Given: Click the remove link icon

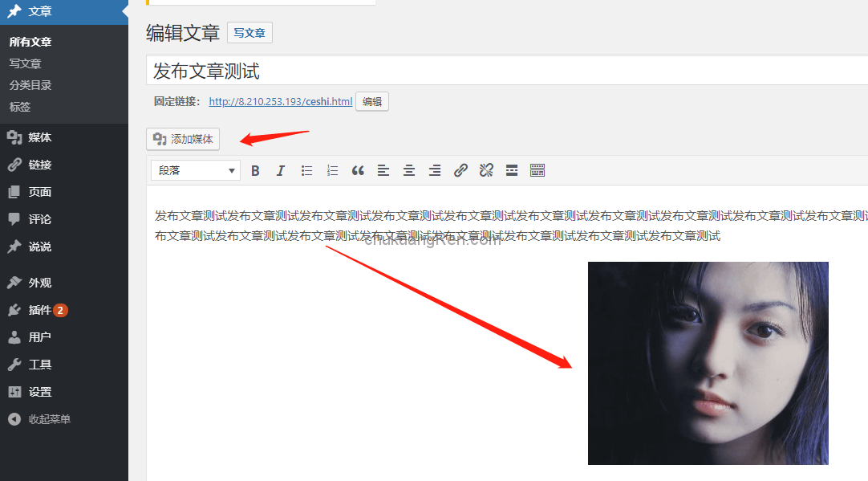Looking at the screenshot, I should (x=486, y=170).
